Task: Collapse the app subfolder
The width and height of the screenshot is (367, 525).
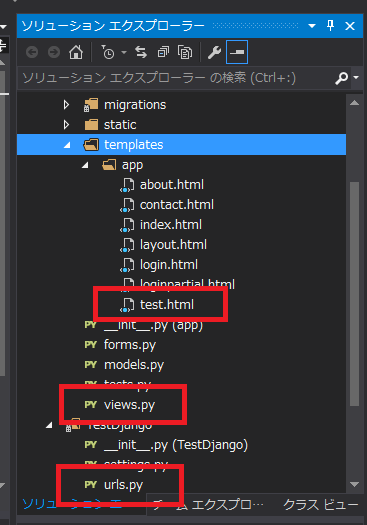Action: pyautogui.click(x=85, y=165)
